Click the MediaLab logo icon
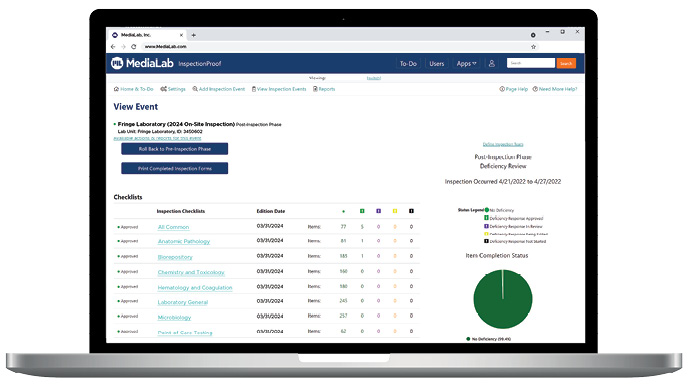Viewport: 688px width, 389px height. coord(117,63)
